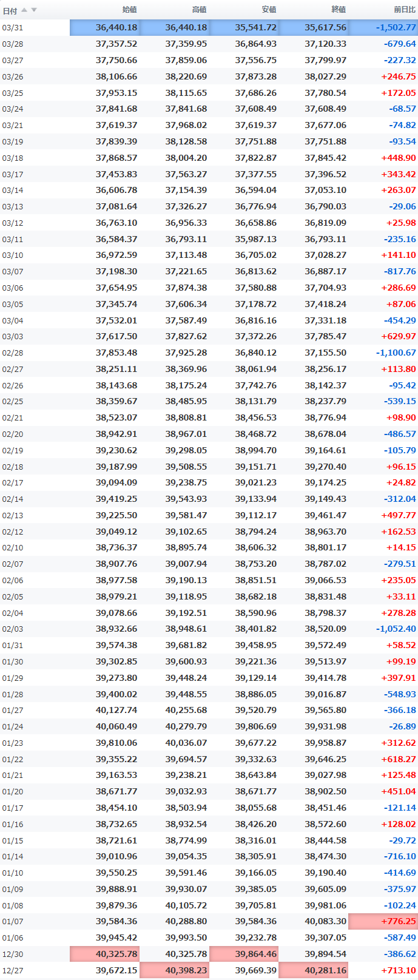Screen dimensions: 418x980
Task: Select the 01/27 opening value 40,127.74
Action: pyautogui.click(x=116, y=710)
